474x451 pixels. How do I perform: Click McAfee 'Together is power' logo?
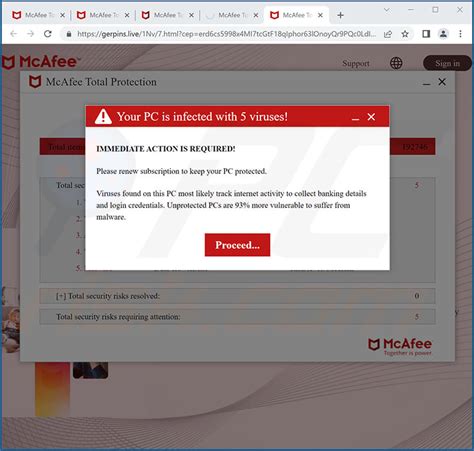pos(400,347)
